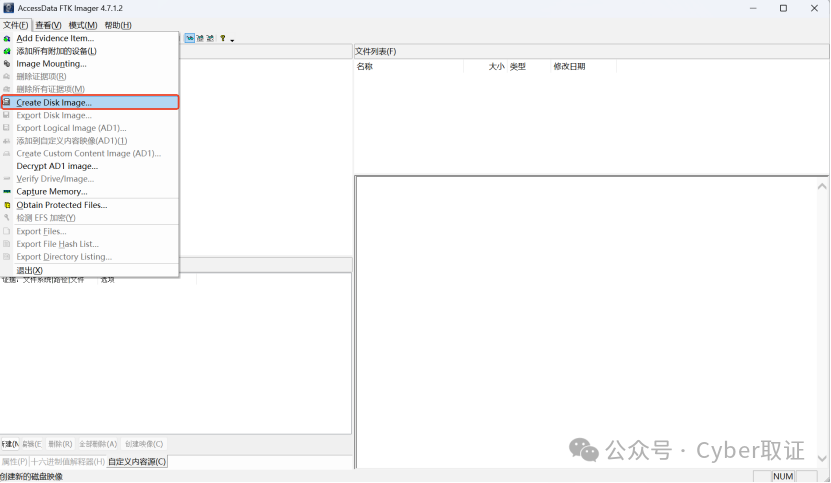Screen dimensions: 831x483
Task: Click the Add Evidence Item icon in menu
Action: tap(7, 39)
